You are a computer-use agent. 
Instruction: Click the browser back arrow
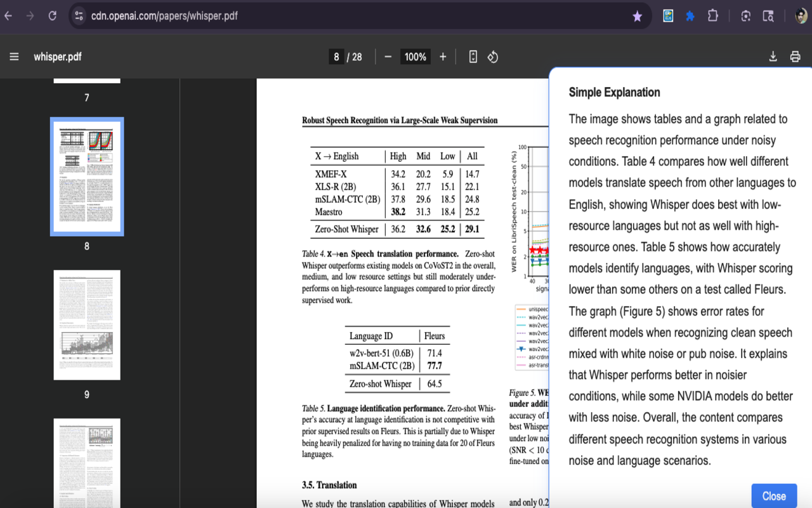[x=8, y=16]
